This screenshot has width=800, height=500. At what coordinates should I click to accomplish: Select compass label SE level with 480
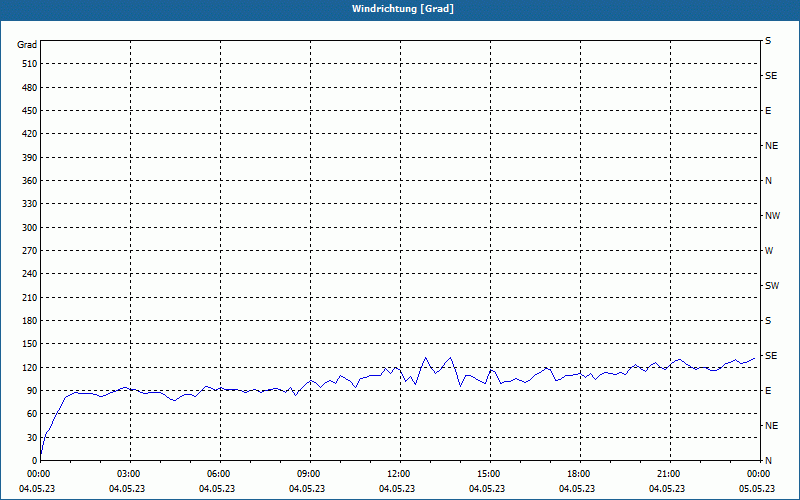(771, 76)
